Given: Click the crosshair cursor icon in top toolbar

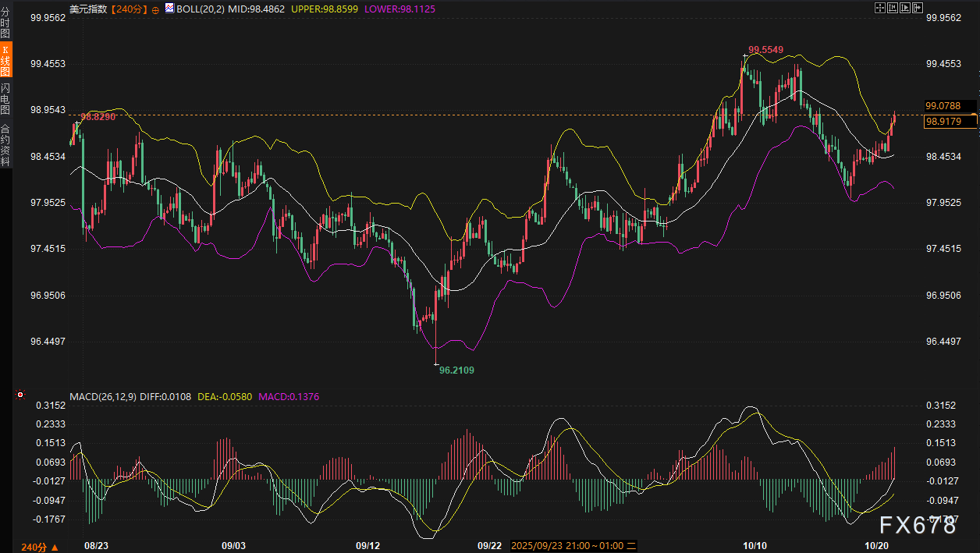Looking at the screenshot, I should (880, 8).
